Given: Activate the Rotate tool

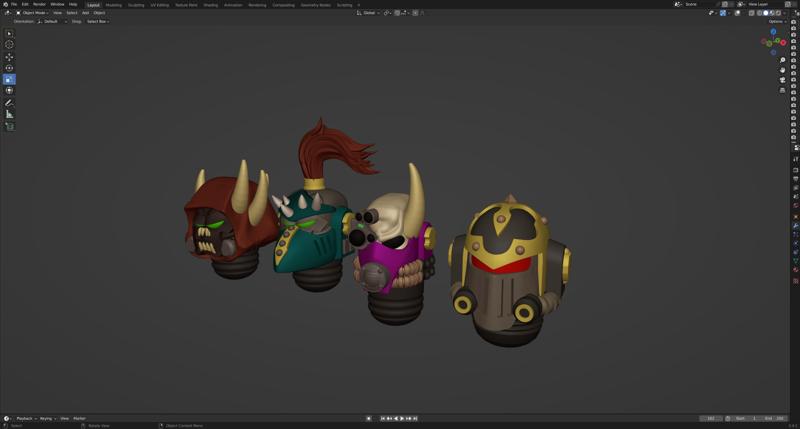Looking at the screenshot, I should coord(10,68).
